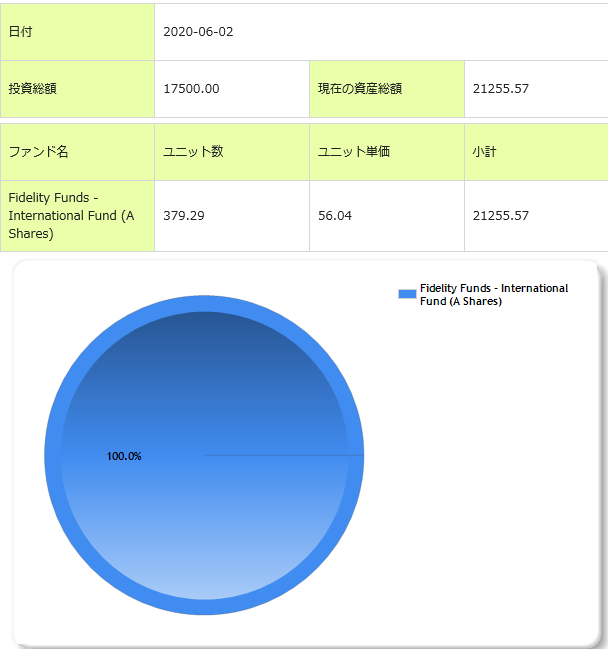Click the 投資総額 label cell
Image resolution: width=608 pixels, height=649 pixels.
[32, 89]
